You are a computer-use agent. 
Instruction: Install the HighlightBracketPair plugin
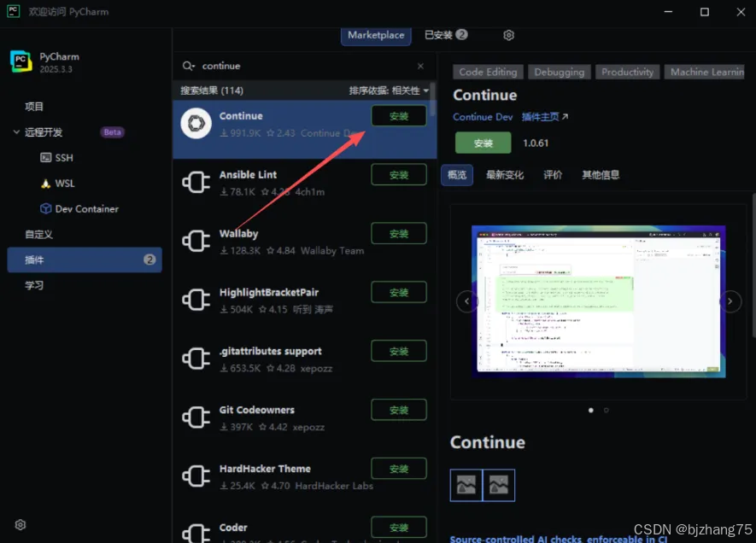pyautogui.click(x=399, y=293)
